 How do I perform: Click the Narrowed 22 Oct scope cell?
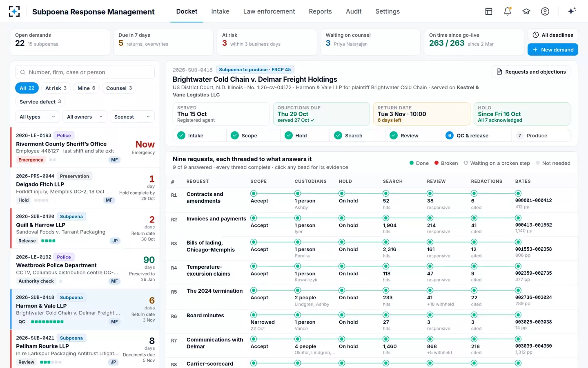(x=263, y=325)
